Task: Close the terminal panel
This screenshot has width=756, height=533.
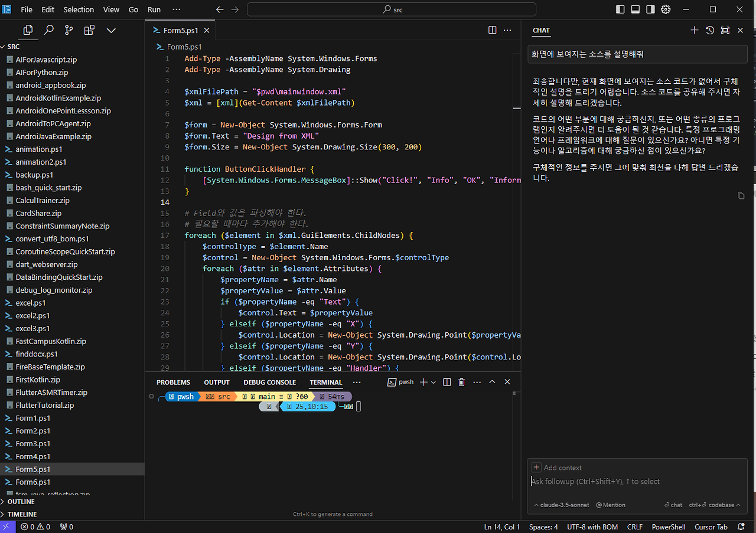Action: tap(507, 382)
